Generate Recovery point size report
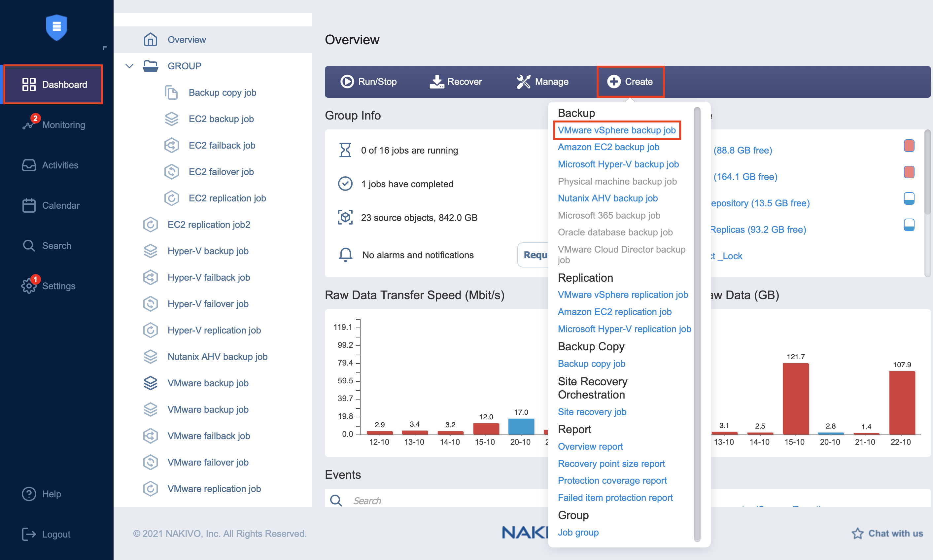This screenshot has height=560, width=933. (x=611, y=463)
